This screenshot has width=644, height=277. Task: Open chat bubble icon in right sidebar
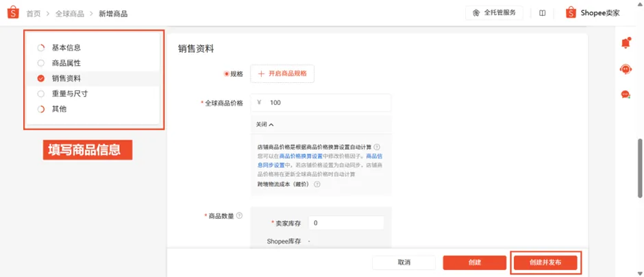click(x=626, y=95)
